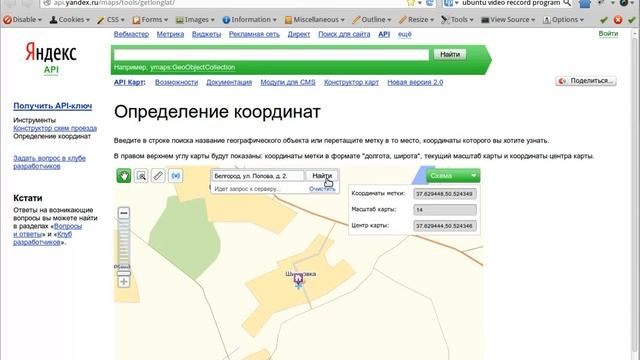Click the page vertical scrollbar

coord(635,194)
